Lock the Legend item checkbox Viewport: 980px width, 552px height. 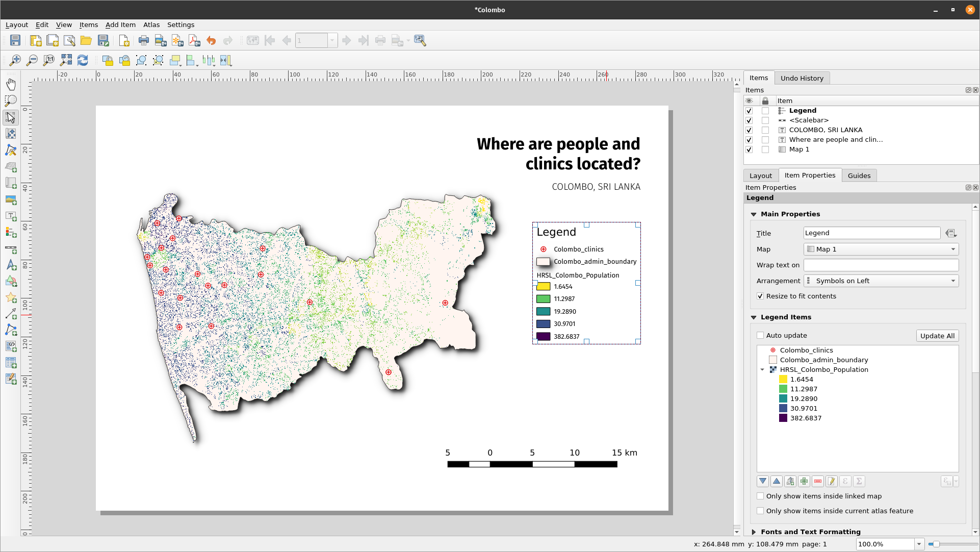(765, 111)
